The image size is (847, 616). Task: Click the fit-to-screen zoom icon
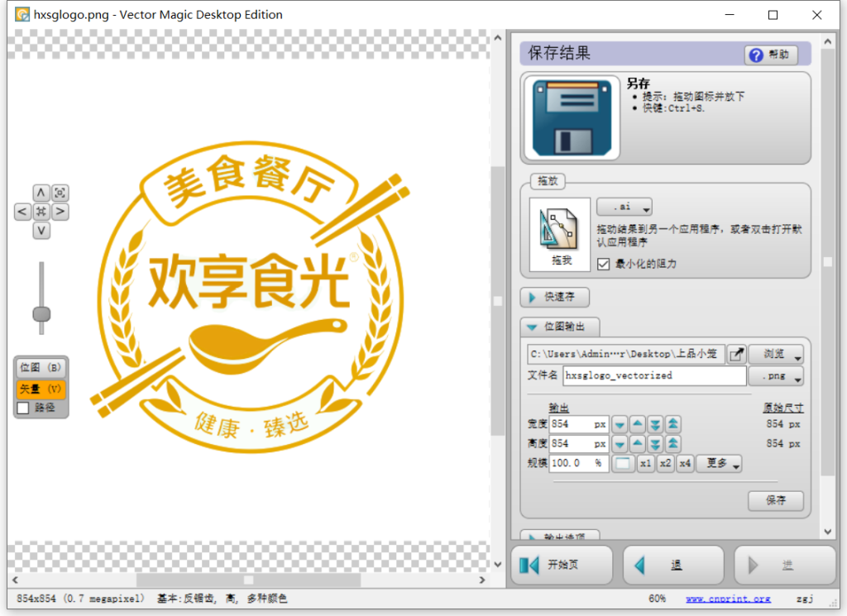coord(60,193)
